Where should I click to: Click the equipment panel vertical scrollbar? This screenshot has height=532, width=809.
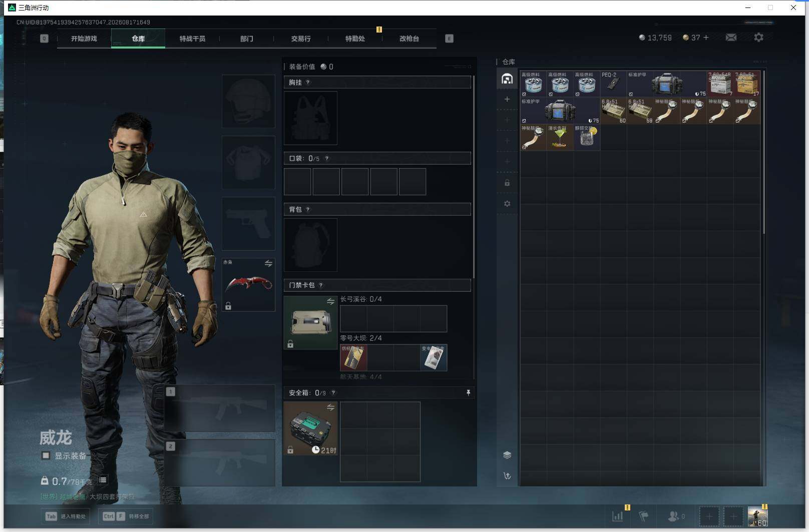(x=473, y=178)
